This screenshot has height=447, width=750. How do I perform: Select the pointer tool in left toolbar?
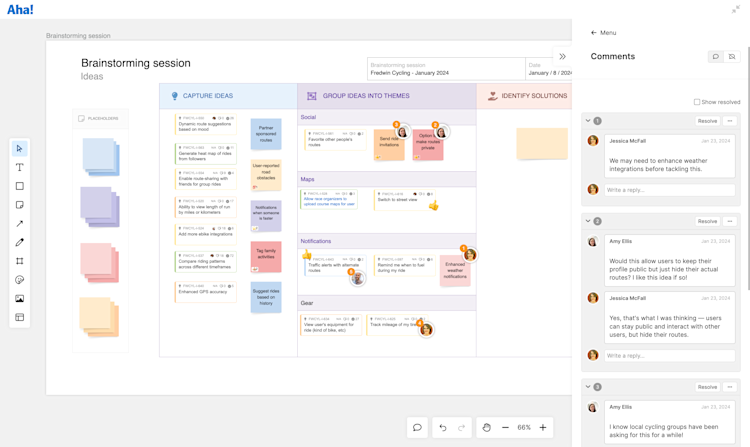pos(19,149)
